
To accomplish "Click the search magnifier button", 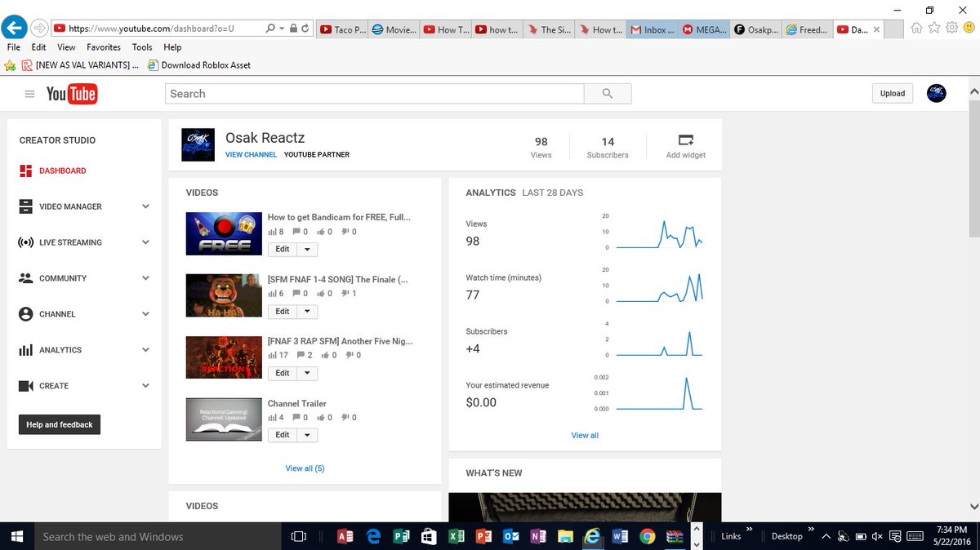I will (608, 94).
